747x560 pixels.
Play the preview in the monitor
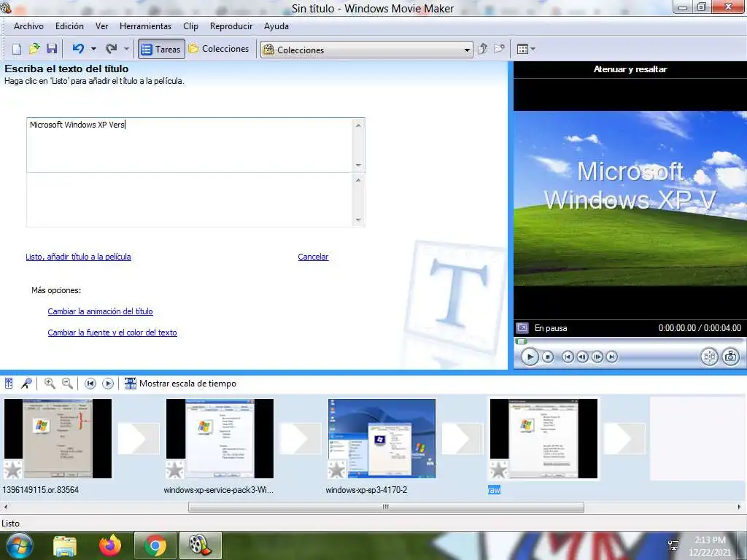pyautogui.click(x=530, y=357)
